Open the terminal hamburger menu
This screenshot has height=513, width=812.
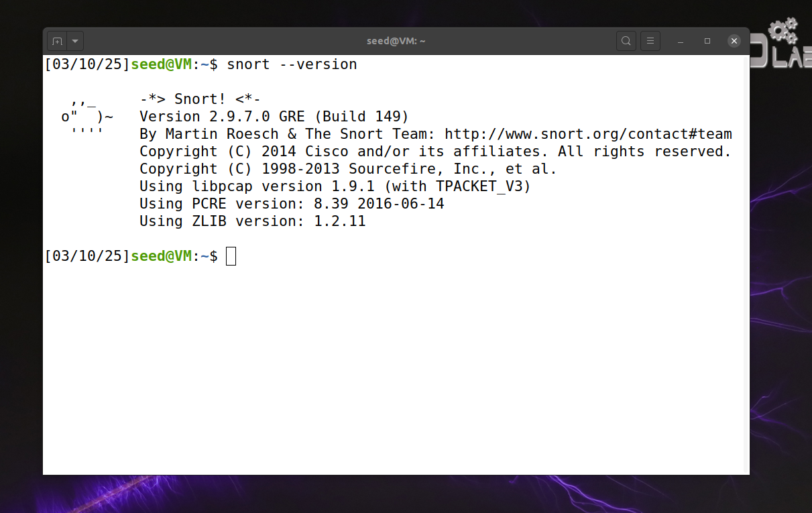pyautogui.click(x=650, y=41)
